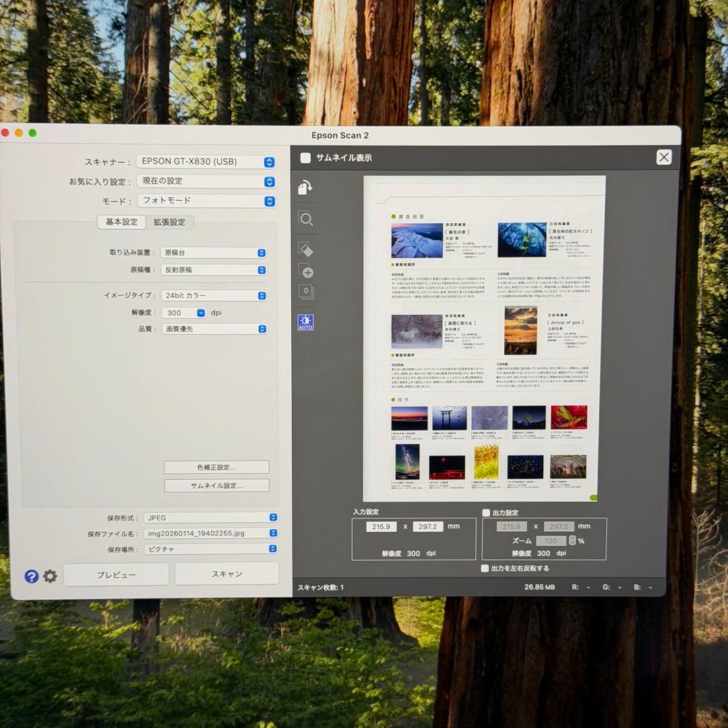Click the add marquee tool
Image resolution: width=728 pixels, height=728 pixels.
pos(306,272)
